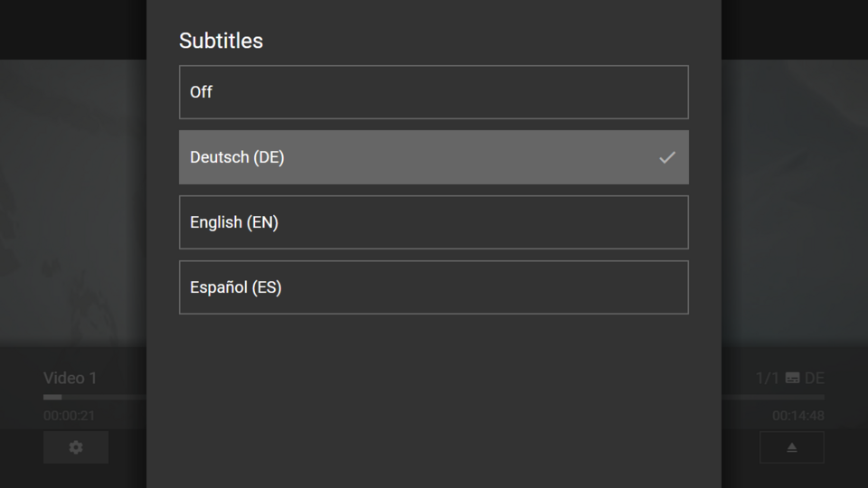Click the settings gear icon
The image size is (868, 488).
[x=76, y=447]
